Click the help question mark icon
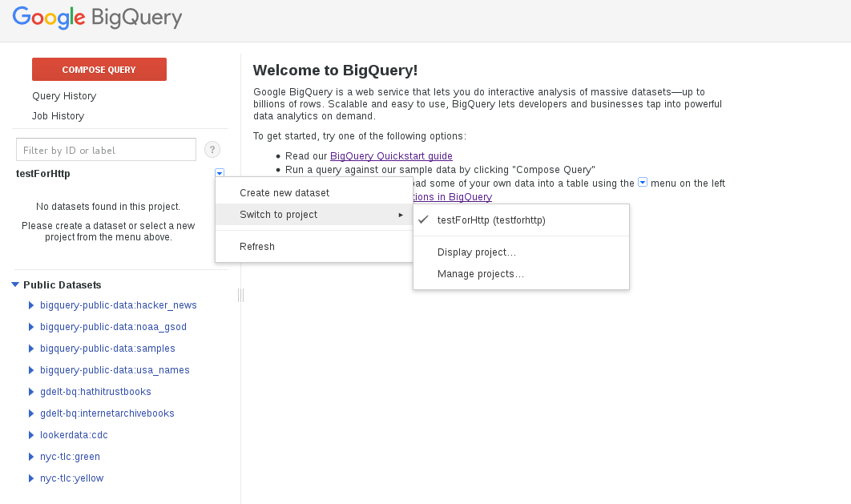This screenshot has width=851, height=504. pyautogui.click(x=212, y=150)
